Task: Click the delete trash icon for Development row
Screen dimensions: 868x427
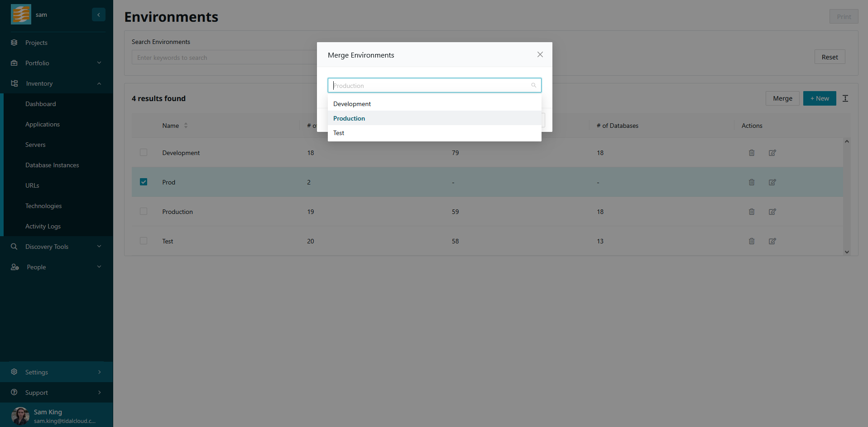Action: (751, 153)
